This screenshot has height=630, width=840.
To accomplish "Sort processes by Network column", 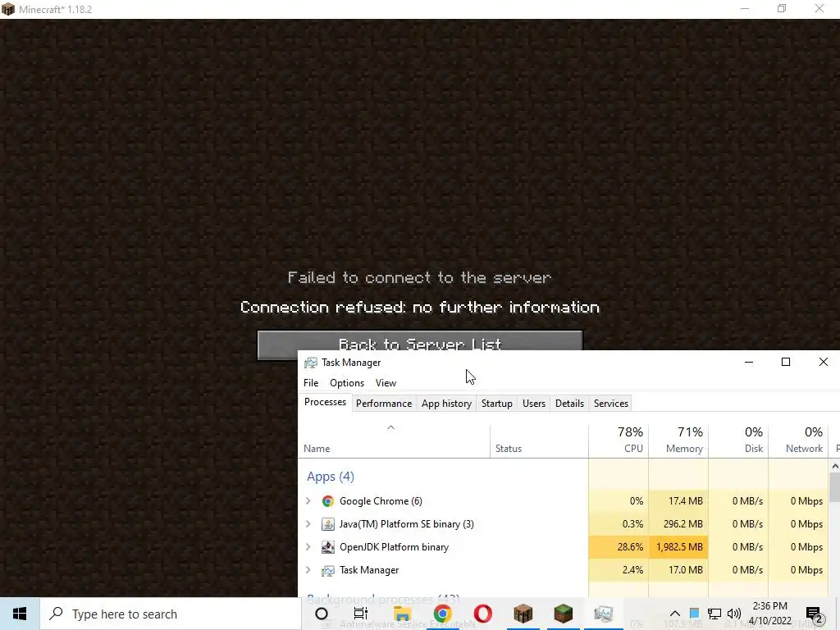I will click(x=798, y=441).
